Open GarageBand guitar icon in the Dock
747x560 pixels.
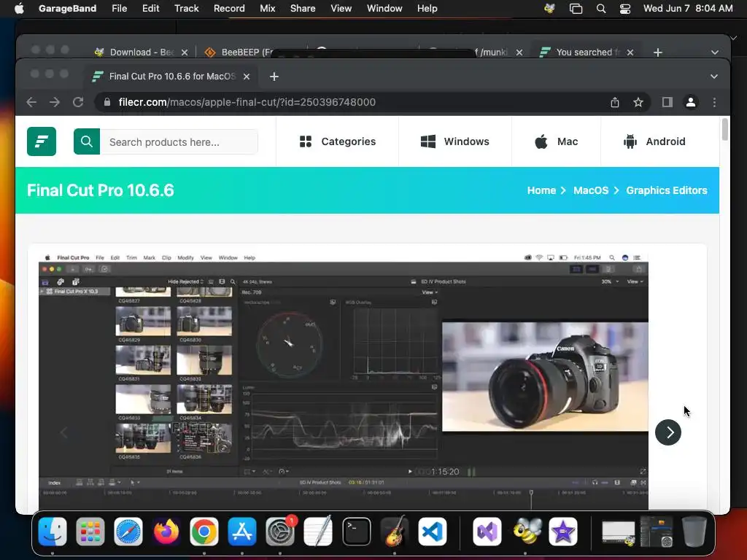(395, 532)
